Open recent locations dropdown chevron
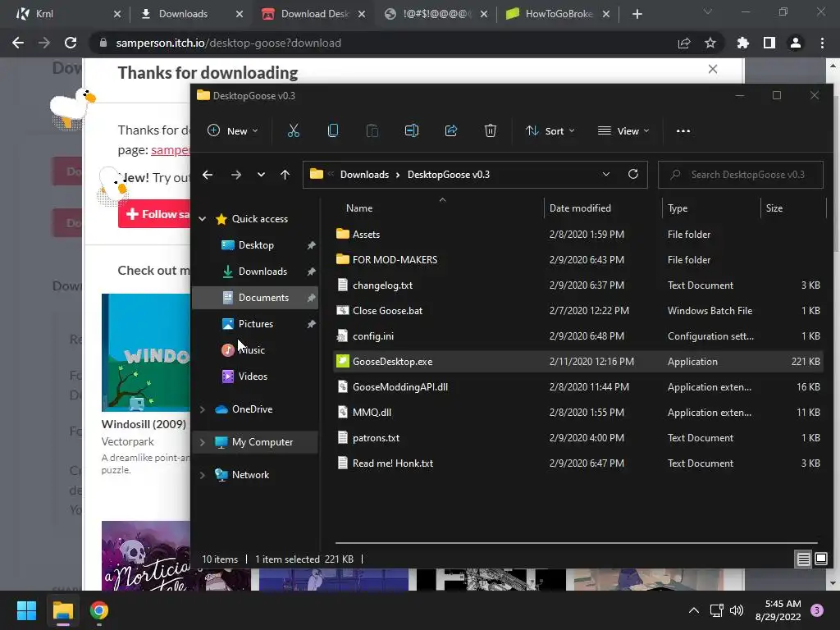The width and height of the screenshot is (840, 630). (x=261, y=175)
